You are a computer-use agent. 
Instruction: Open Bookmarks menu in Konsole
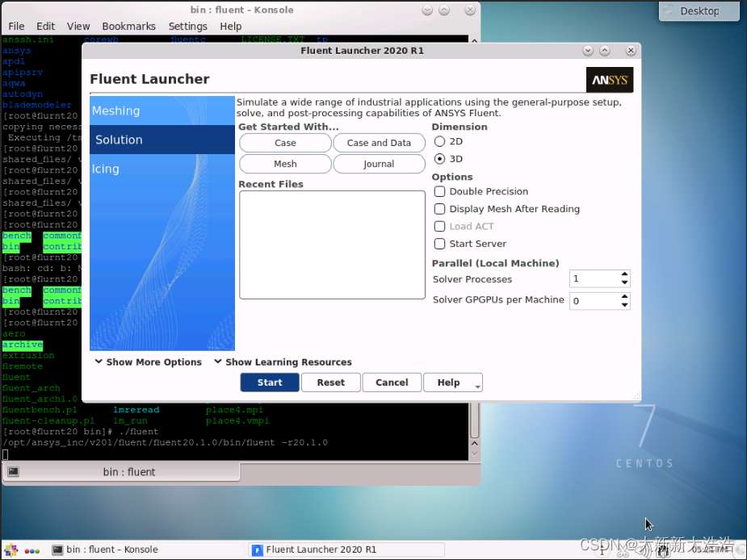[x=128, y=27]
